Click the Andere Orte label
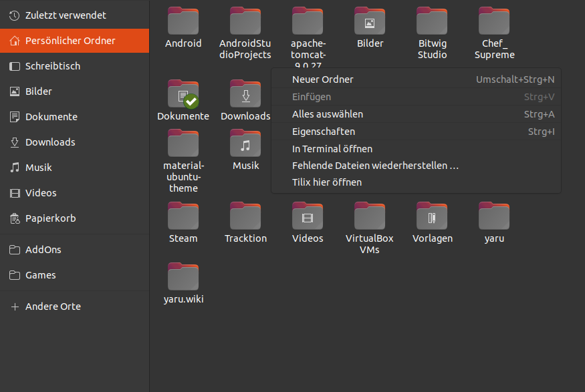This screenshot has height=392, width=585. point(53,307)
